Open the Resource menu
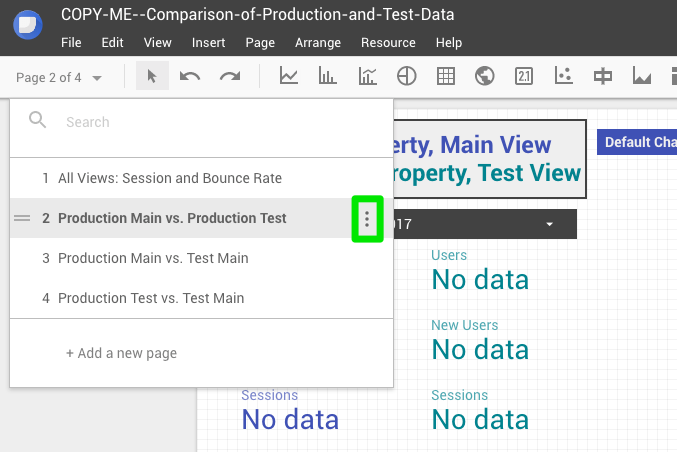The image size is (677, 452). click(x=388, y=43)
